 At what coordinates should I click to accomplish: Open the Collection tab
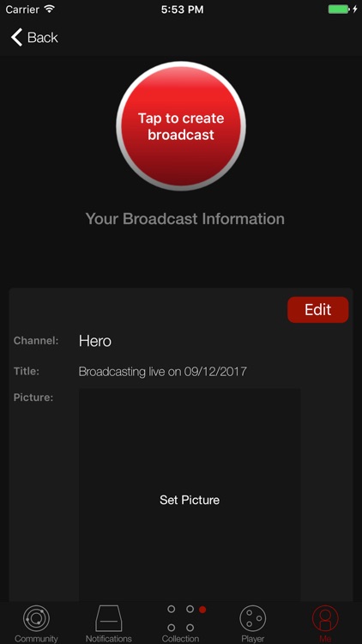coord(181,623)
